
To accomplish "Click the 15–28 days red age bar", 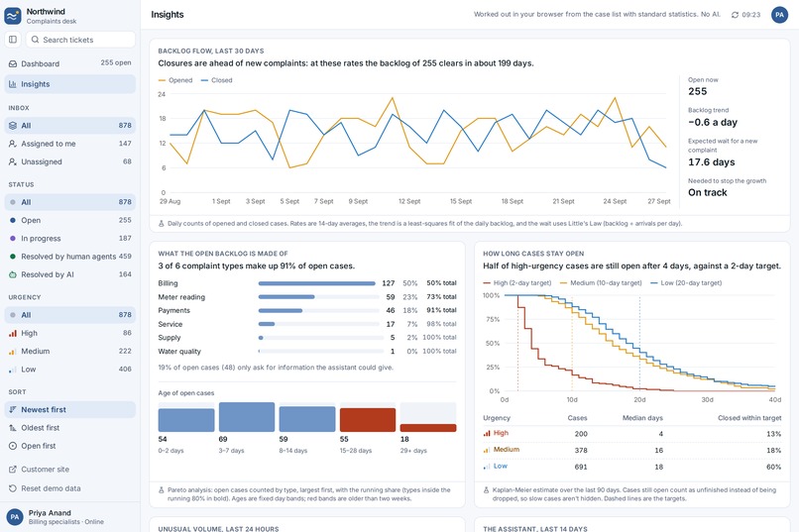I will pos(368,419).
